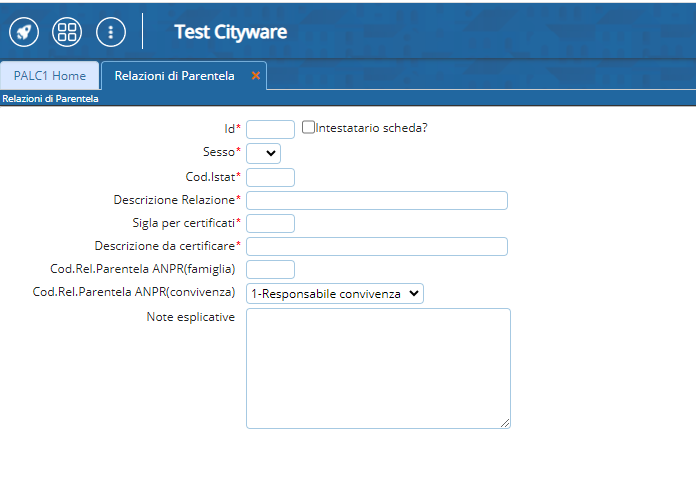Select the Relazioni di Parentela tab
This screenshot has height=493, width=696.
(x=174, y=75)
